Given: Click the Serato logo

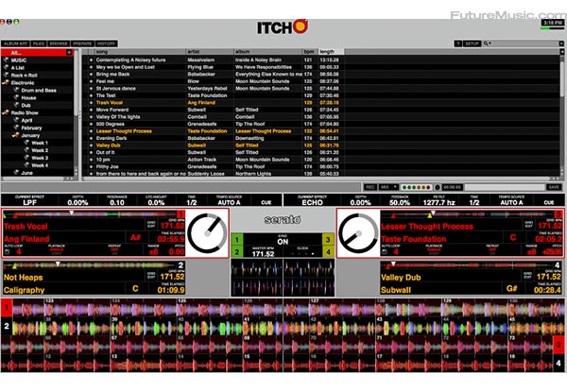Looking at the screenshot, I should pos(283,219).
